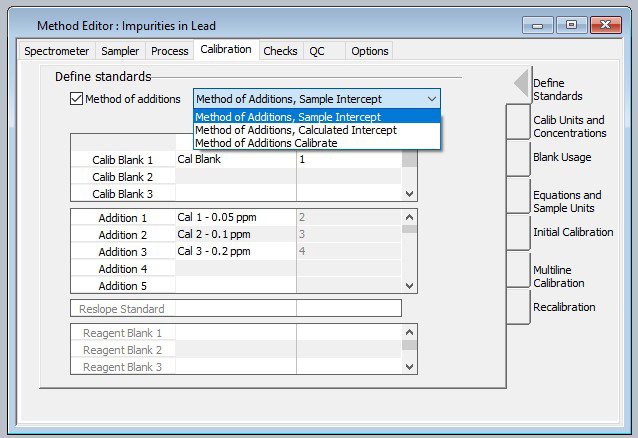Click the Reslope Standard name field
The height and width of the screenshot is (438, 638).
tap(236, 309)
